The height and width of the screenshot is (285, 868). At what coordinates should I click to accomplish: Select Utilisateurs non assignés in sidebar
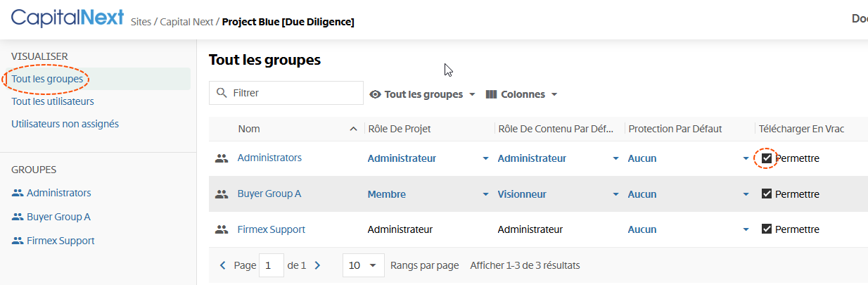(x=65, y=124)
